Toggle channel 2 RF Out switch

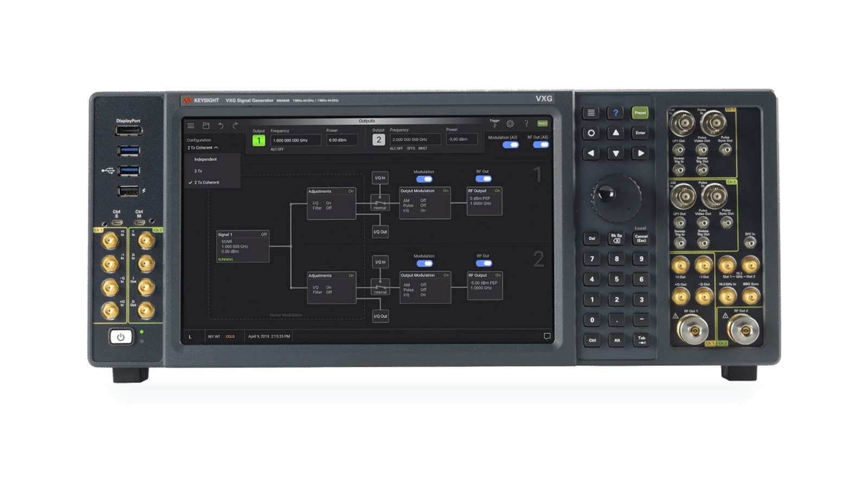point(483,263)
